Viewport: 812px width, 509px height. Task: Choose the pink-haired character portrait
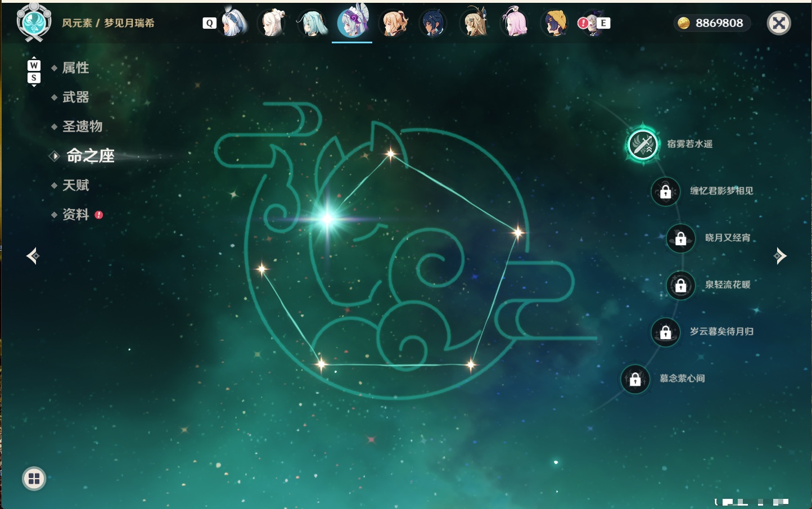pos(515,23)
